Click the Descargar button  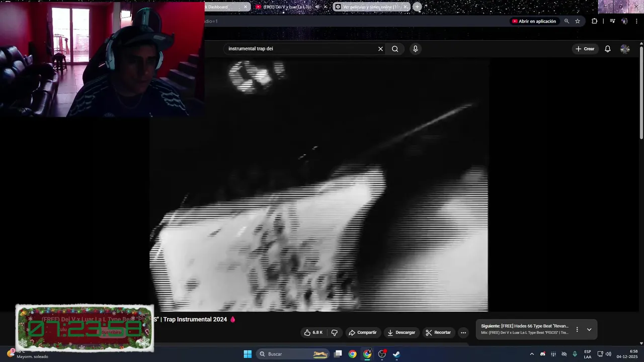[x=401, y=332]
